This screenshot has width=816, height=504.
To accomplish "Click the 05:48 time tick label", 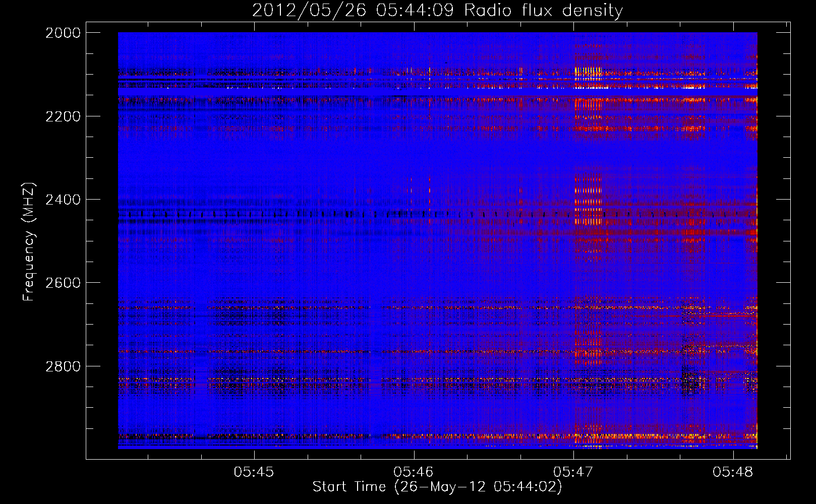I will pyautogui.click(x=733, y=472).
